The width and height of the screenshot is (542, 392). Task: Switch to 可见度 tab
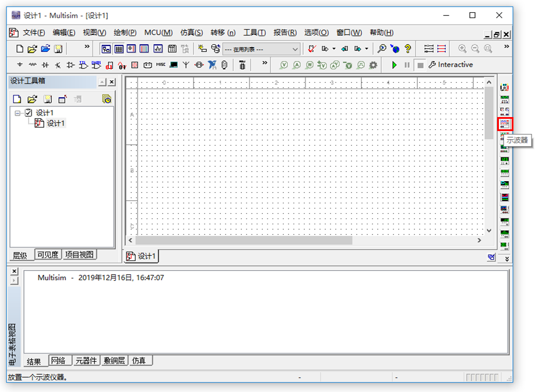coord(48,255)
